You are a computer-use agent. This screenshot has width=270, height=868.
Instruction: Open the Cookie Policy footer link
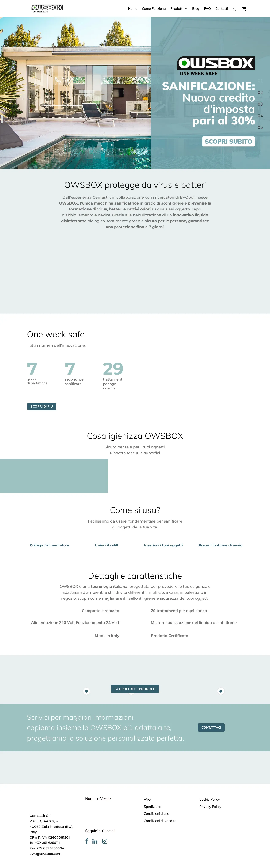click(209, 799)
